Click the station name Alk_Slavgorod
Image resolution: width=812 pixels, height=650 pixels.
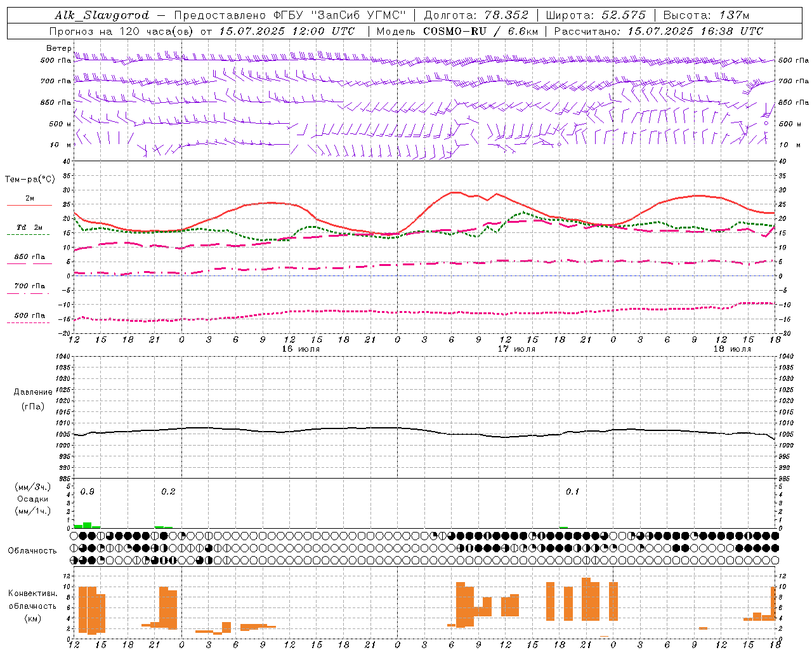pos(102,15)
